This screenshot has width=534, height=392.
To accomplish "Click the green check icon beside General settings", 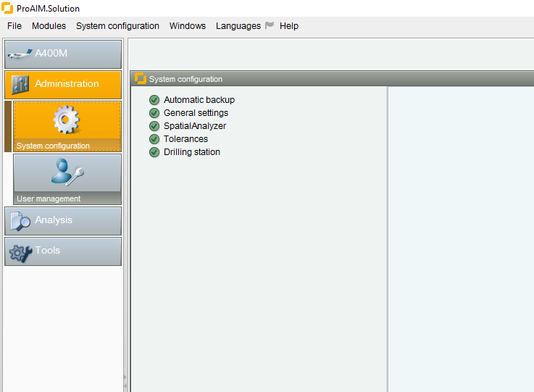I will pos(154,113).
